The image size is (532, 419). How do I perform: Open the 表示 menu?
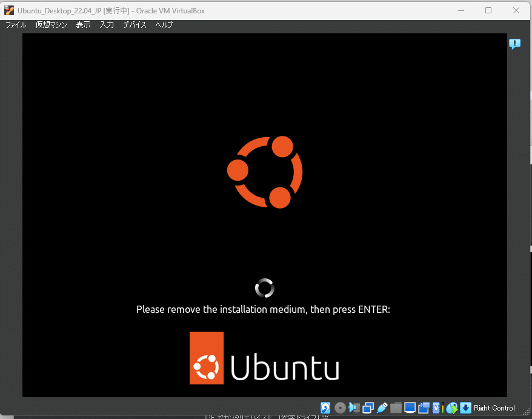[x=83, y=25]
